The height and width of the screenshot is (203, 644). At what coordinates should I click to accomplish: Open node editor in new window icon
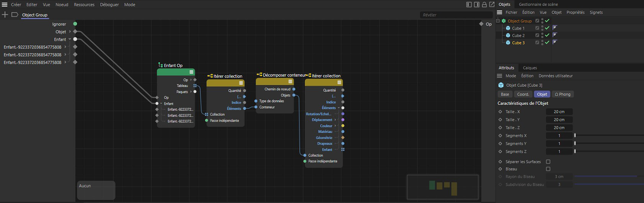tap(491, 4)
